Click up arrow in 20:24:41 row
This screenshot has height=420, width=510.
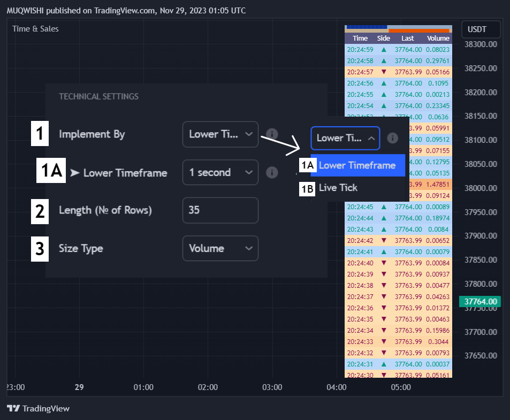(384, 251)
